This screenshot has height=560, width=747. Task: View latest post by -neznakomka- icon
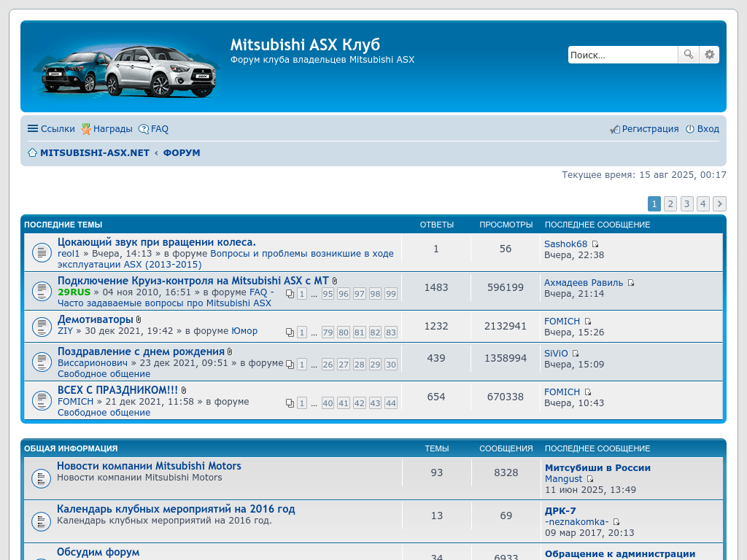point(616,522)
